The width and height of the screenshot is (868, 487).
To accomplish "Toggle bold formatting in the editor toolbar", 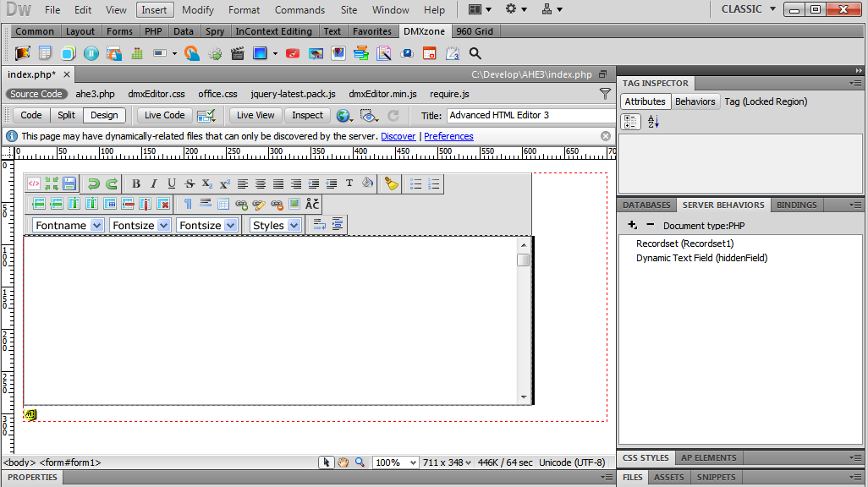I will coord(135,183).
